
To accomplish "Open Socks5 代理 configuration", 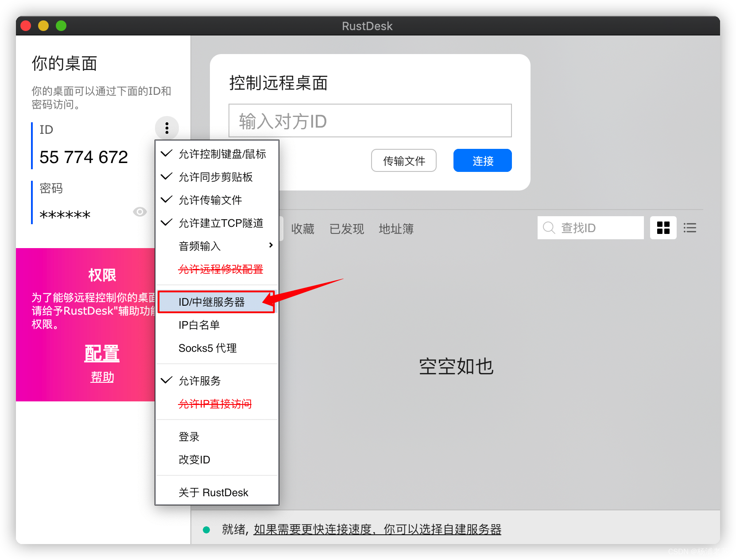I will coord(207,348).
